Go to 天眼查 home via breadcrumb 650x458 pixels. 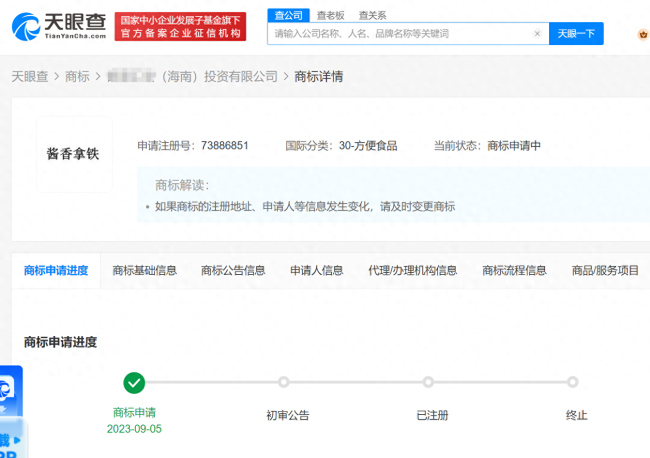point(31,77)
